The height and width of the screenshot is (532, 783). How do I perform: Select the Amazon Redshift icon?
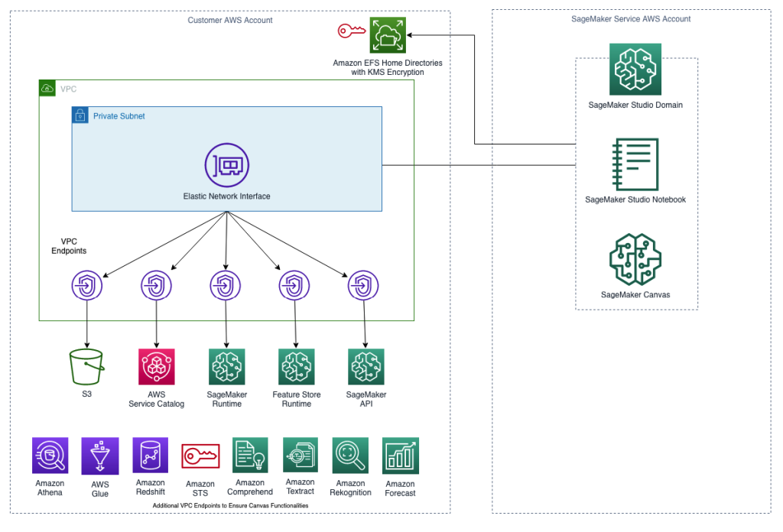(150, 455)
